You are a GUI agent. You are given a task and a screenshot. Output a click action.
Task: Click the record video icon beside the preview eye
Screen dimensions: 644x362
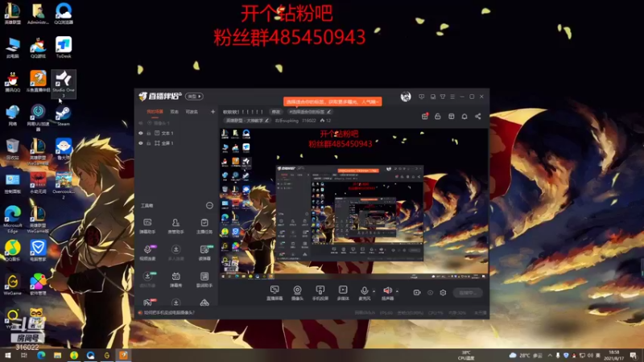tap(417, 293)
